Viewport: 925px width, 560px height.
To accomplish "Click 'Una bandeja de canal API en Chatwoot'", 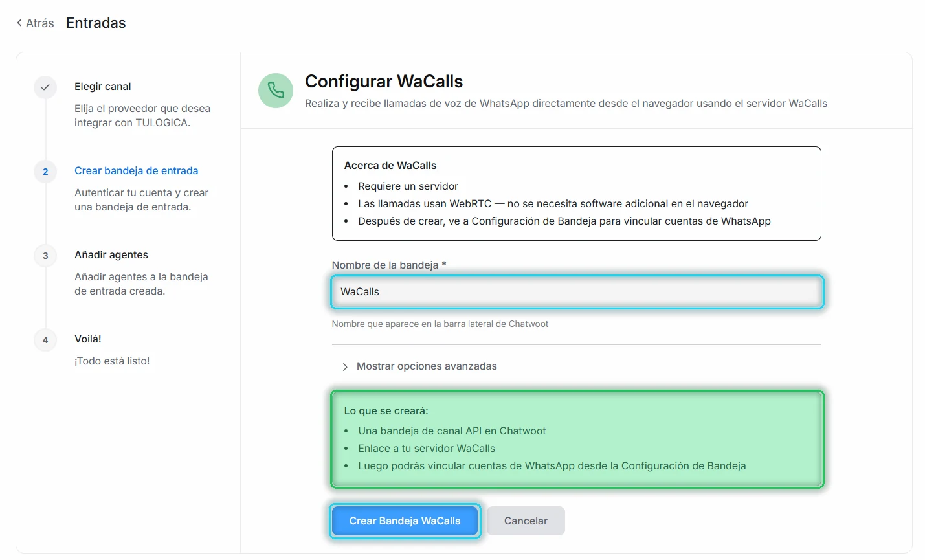I will (x=452, y=431).
